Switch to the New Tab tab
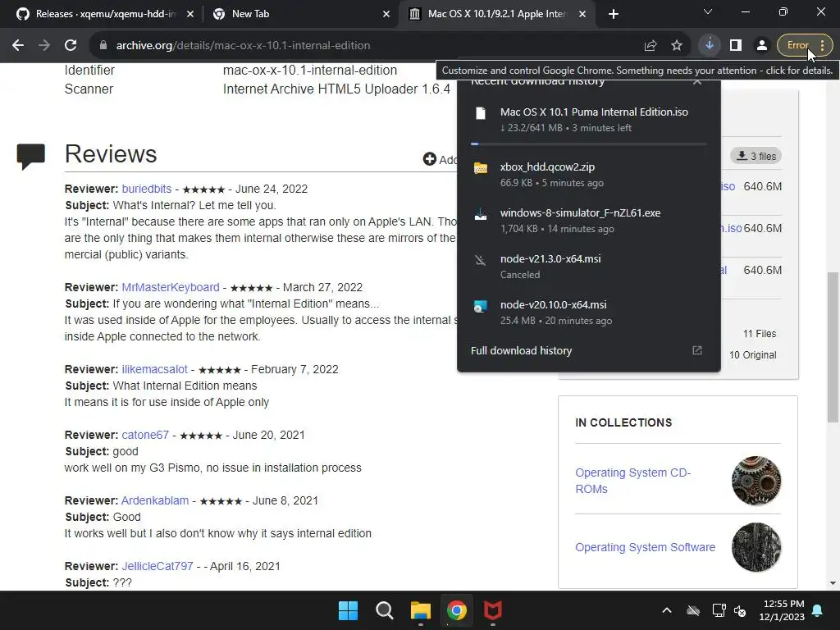 [300, 14]
